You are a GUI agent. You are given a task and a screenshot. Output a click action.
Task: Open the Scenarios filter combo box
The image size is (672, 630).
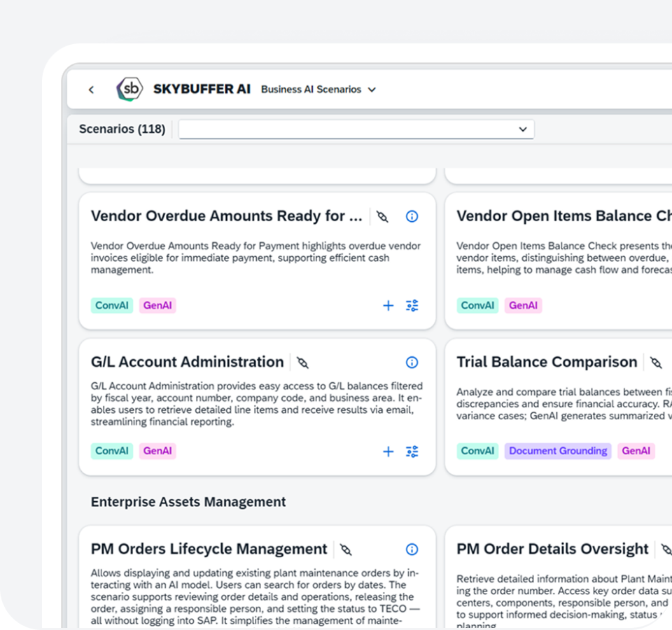coord(356,129)
